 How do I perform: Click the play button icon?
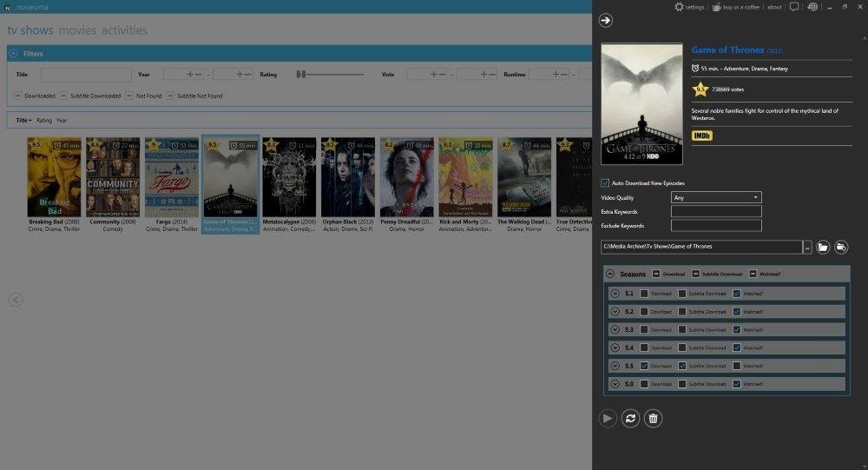[608, 419]
